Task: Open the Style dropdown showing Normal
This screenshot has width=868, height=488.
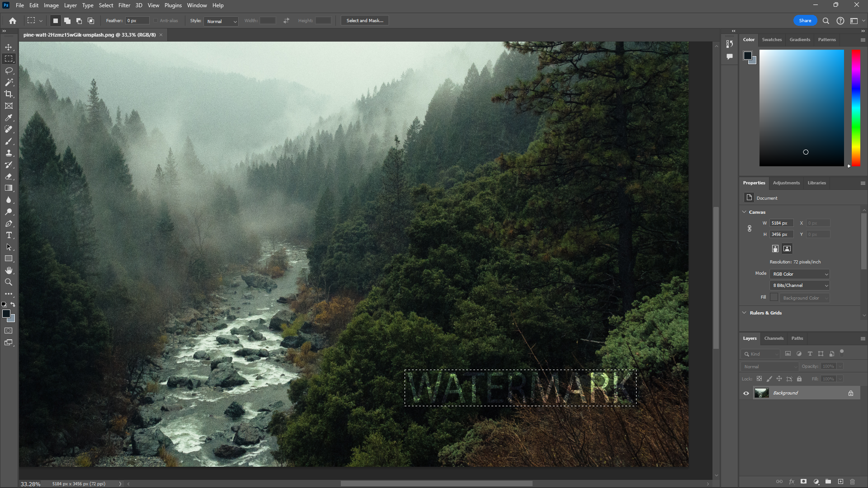Action: (221, 21)
